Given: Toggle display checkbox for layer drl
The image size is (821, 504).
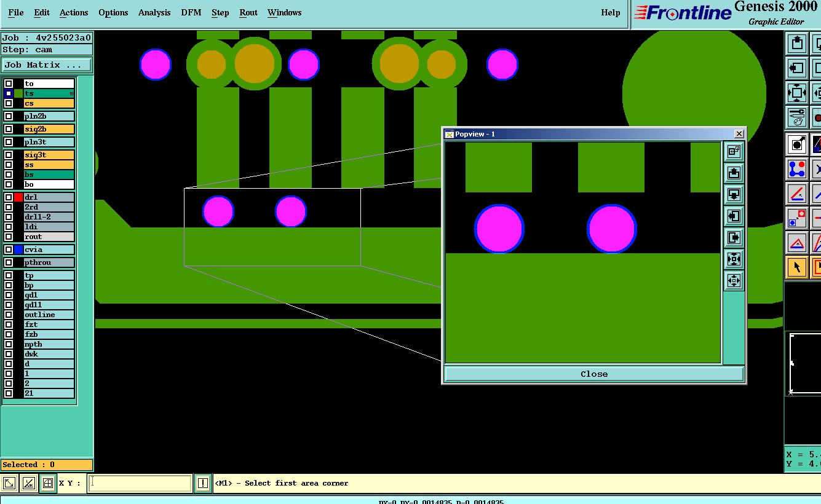Looking at the screenshot, I should pyautogui.click(x=9, y=197).
